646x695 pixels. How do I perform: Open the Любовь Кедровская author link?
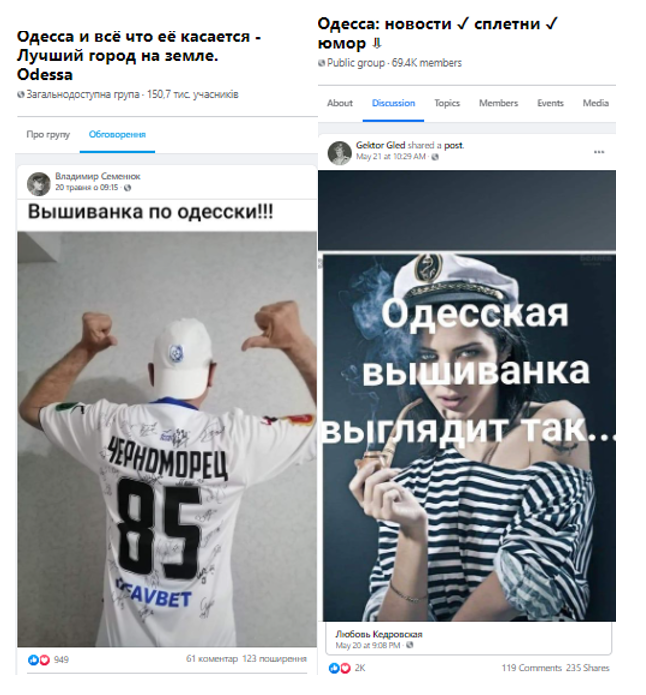coord(379,634)
